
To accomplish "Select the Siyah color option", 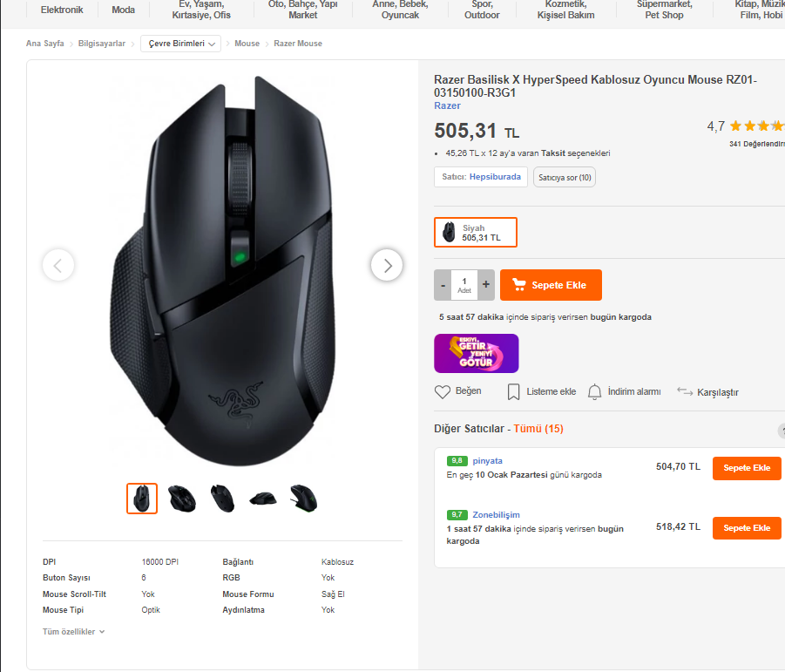I will point(476,233).
